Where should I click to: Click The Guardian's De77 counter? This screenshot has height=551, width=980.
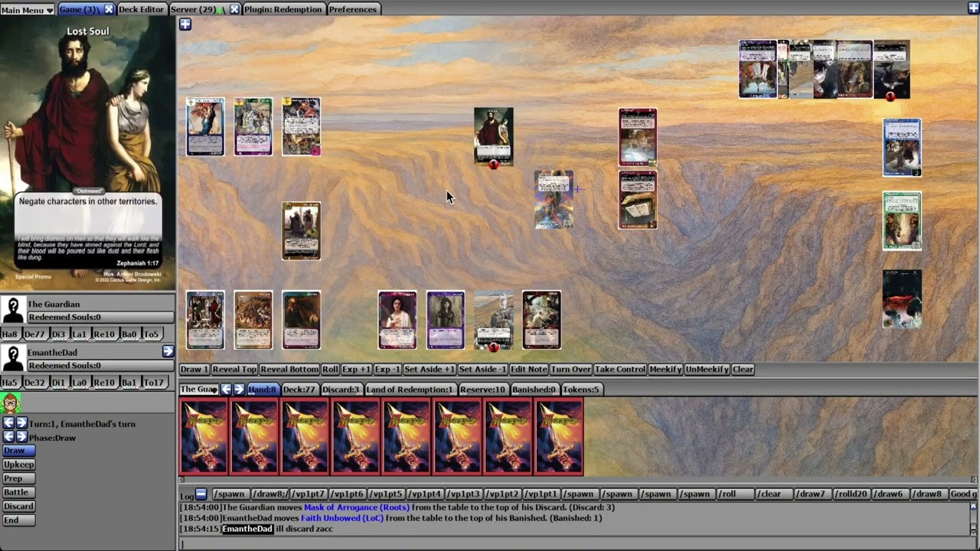34,334
